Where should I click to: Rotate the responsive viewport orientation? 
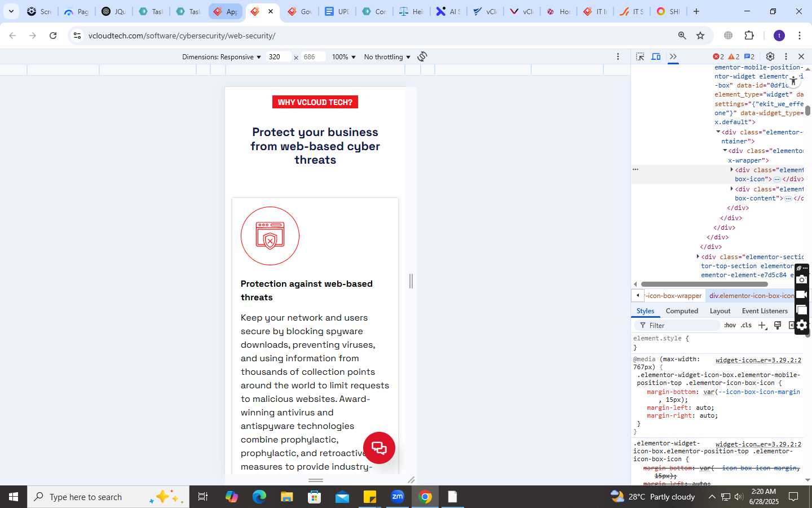pyautogui.click(x=422, y=56)
